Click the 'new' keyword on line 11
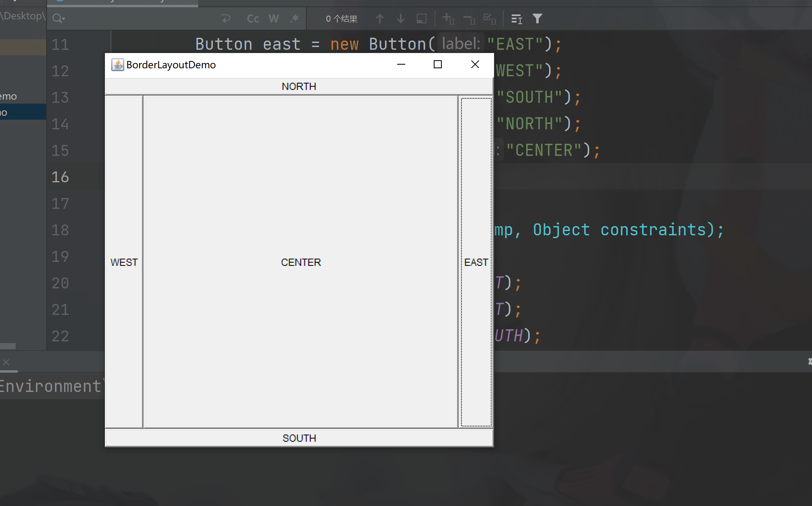Image resolution: width=812 pixels, height=506 pixels. 344,44
